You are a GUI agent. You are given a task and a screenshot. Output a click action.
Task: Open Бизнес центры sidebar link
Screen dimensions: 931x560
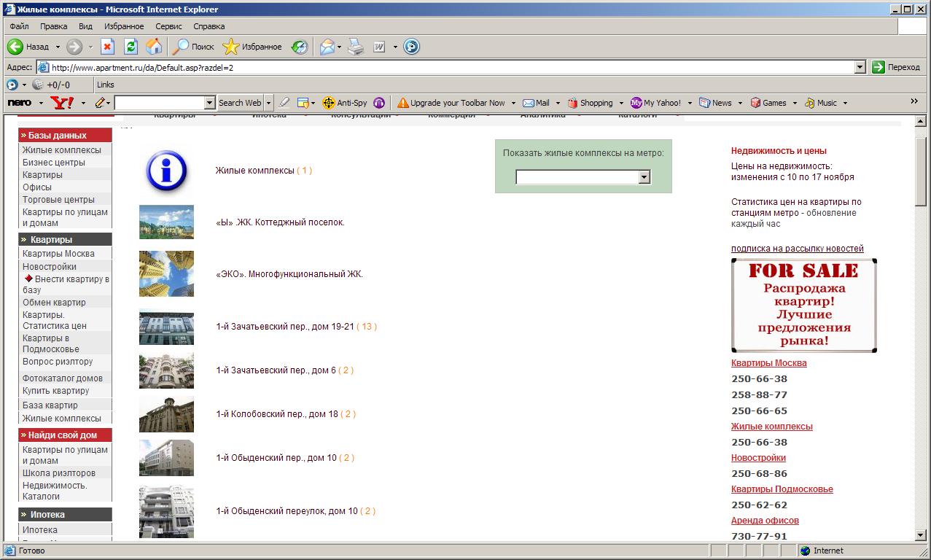54,163
